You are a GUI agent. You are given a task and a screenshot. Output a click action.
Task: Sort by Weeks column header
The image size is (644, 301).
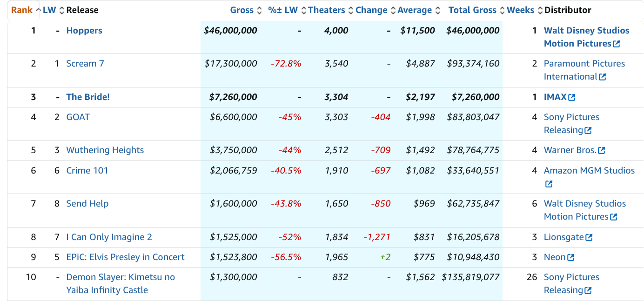520,10
